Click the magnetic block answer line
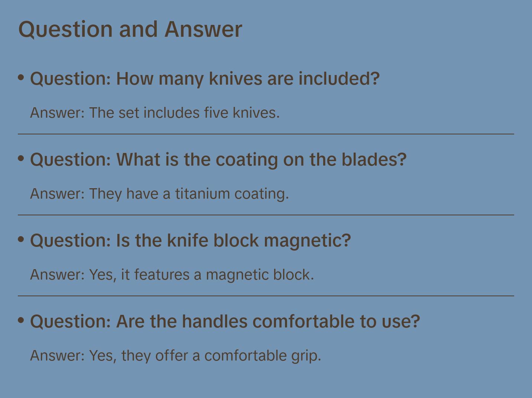Screen dimensions: 532x398 pos(172,275)
